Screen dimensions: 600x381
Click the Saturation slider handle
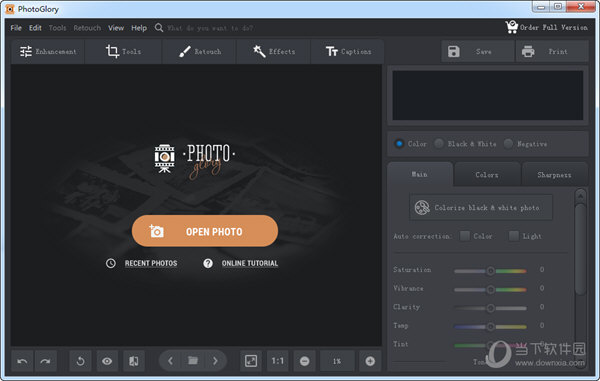coord(490,271)
